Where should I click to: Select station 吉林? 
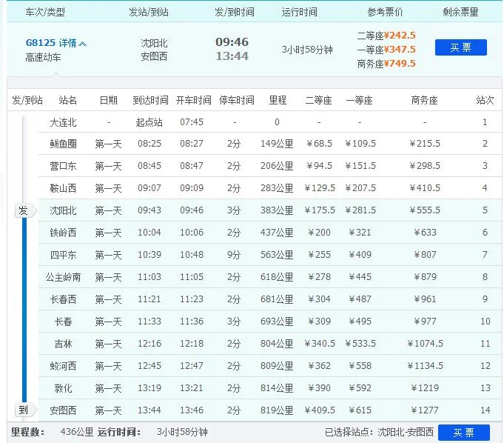[63, 344]
